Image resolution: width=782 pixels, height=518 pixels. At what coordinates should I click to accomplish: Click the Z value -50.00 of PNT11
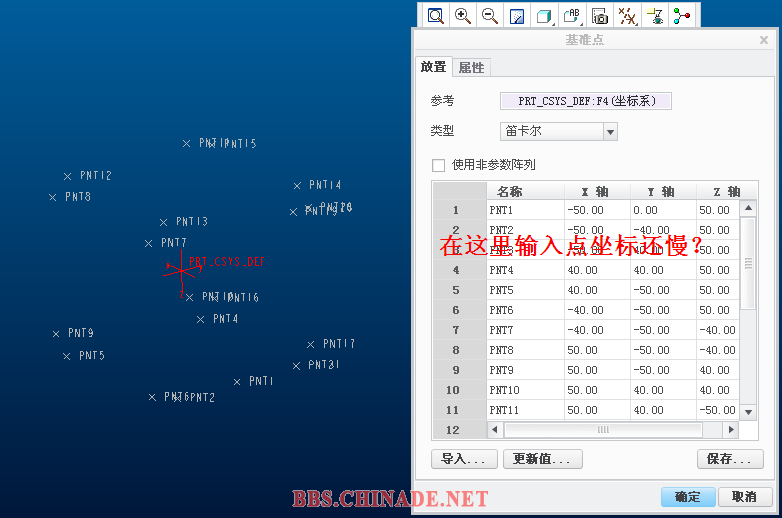(717, 410)
